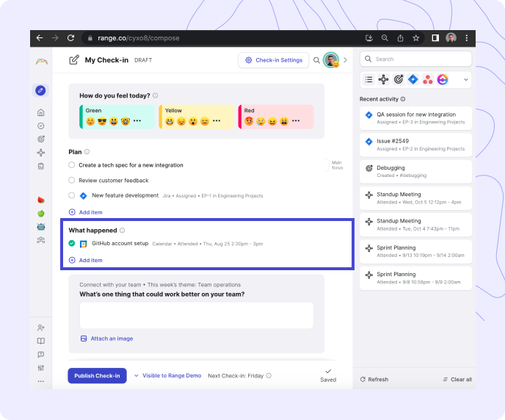The width and height of the screenshot is (505, 420).
Task: Click Publish Check-in button
Action: pyautogui.click(x=97, y=376)
